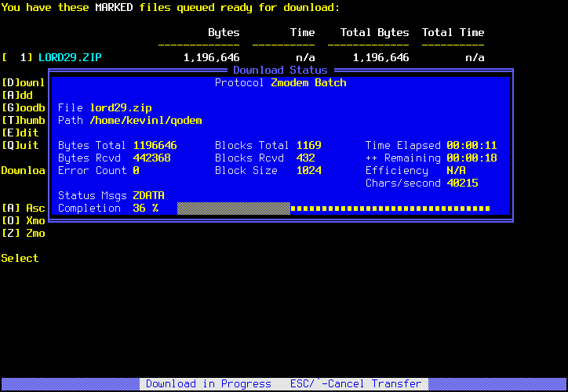The image size is (568, 392).
Task: Click the Time Elapsed value 00:00:11
Action: [x=472, y=146]
